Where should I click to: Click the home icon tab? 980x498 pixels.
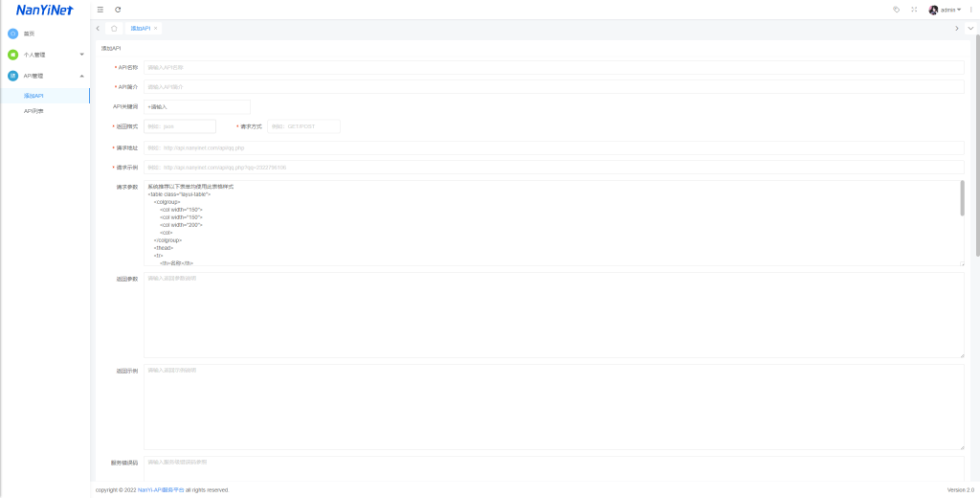tap(115, 29)
